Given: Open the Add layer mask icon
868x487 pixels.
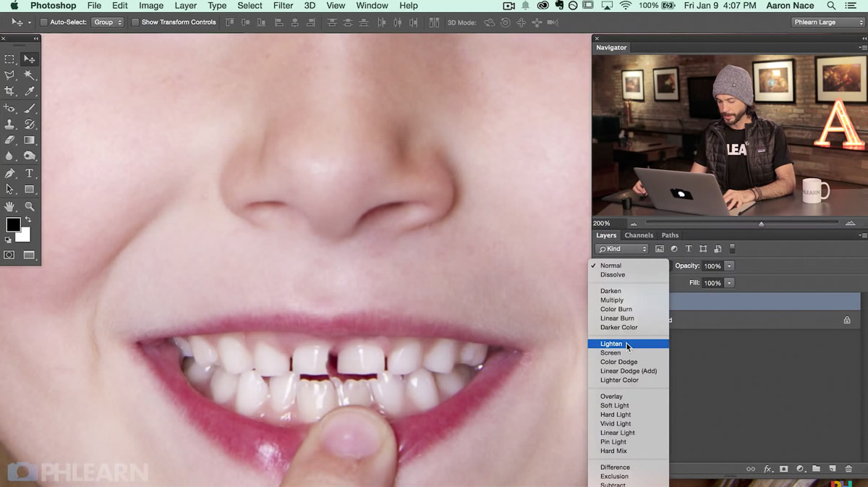Looking at the screenshot, I should 784,468.
